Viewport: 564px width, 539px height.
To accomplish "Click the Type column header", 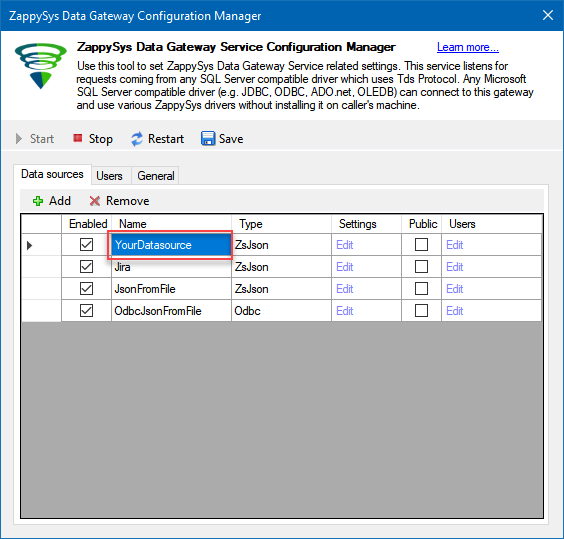I will (x=281, y=224).
